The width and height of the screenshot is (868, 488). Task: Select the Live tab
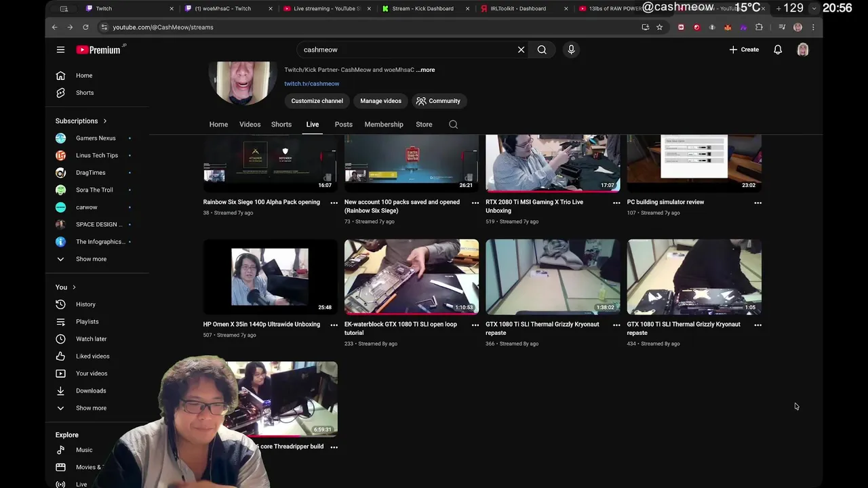pyautogui.click(x=313, y=125)
